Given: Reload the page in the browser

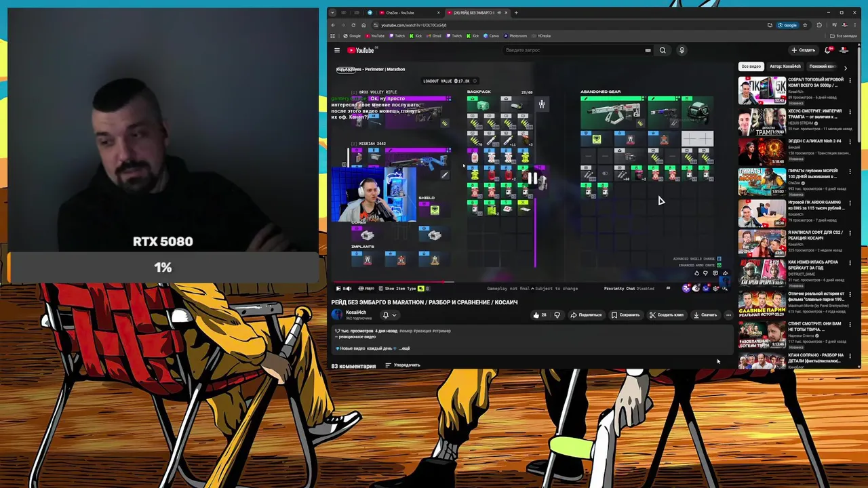Looking at the screenshot, I should [353, 25].
